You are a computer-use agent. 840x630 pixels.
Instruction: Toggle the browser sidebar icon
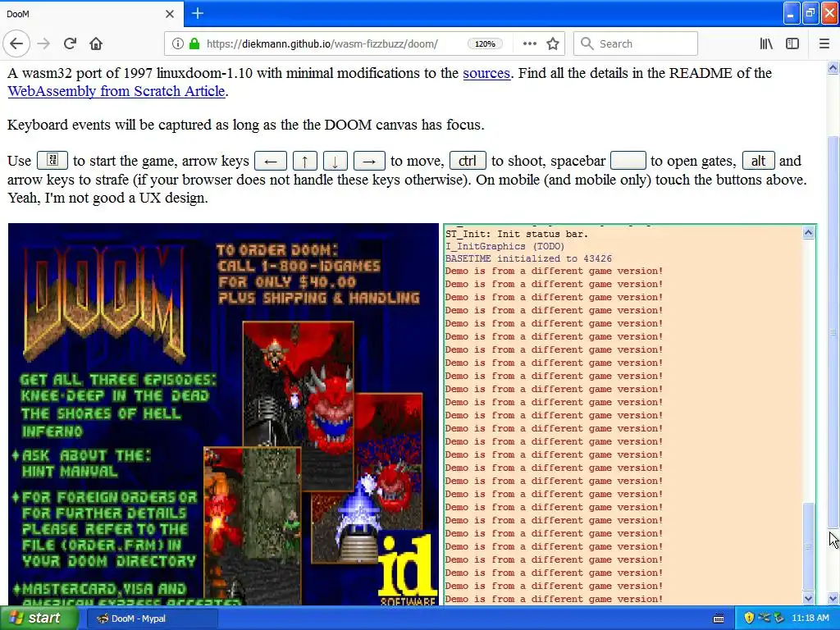[792, 43]
